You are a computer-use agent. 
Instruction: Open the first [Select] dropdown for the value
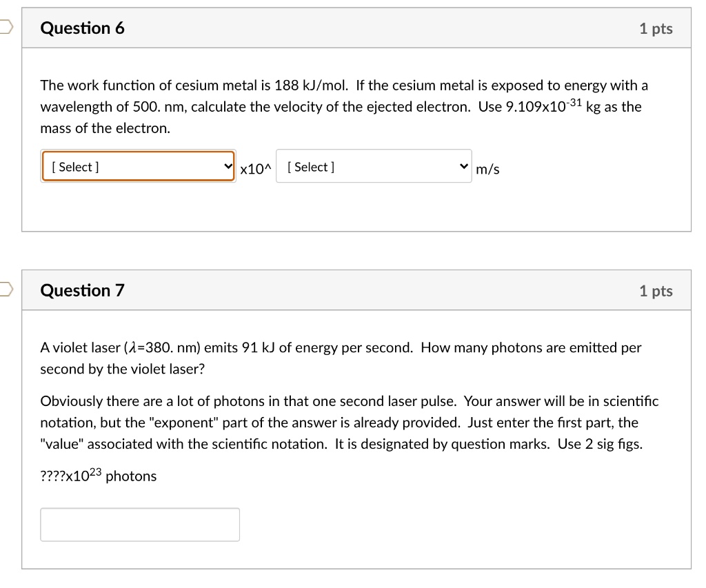click(x=138, y=166)
